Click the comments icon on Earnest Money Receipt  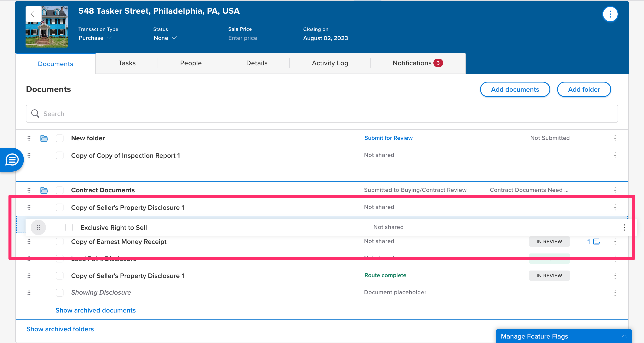pyautogui.click(x=597, y=242)
